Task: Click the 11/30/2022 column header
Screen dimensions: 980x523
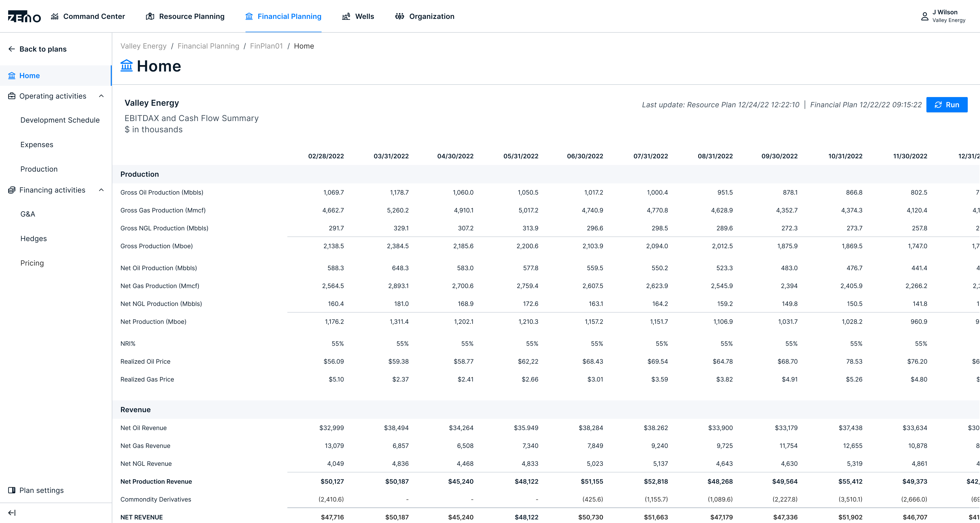Action: (x=910, y=156)
